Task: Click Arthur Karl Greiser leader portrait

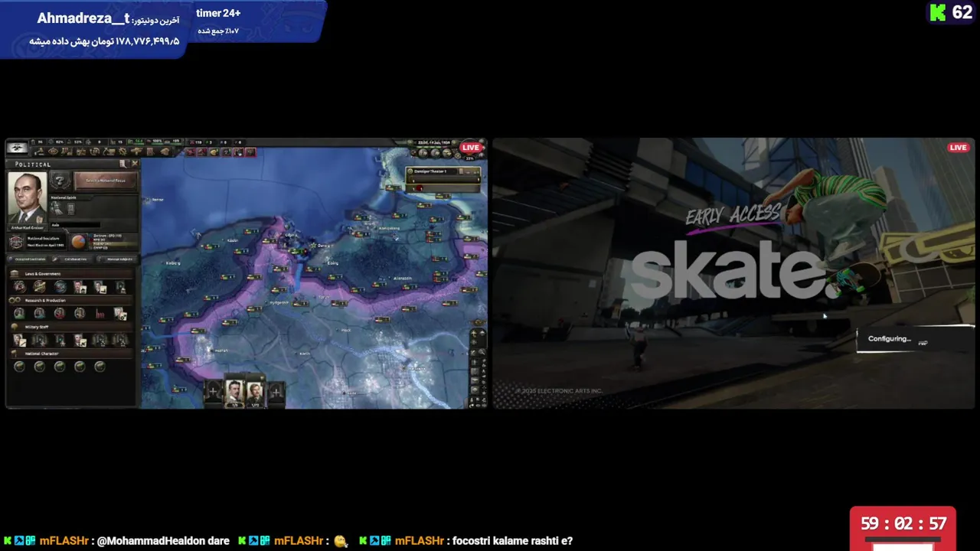Action: click(x=28, y=197)
